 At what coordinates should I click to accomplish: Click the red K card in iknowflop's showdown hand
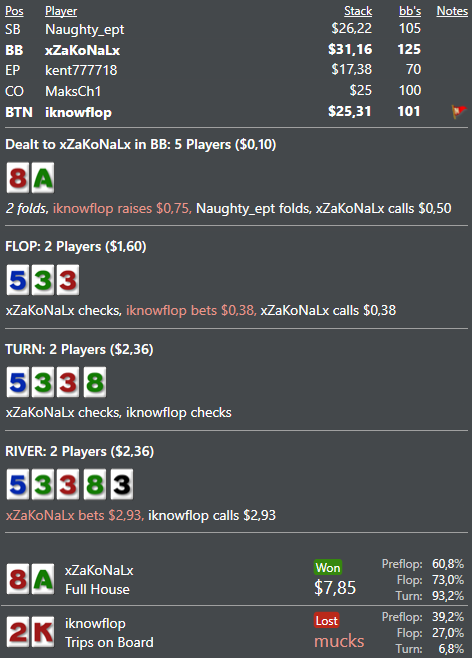click(43, 632)
